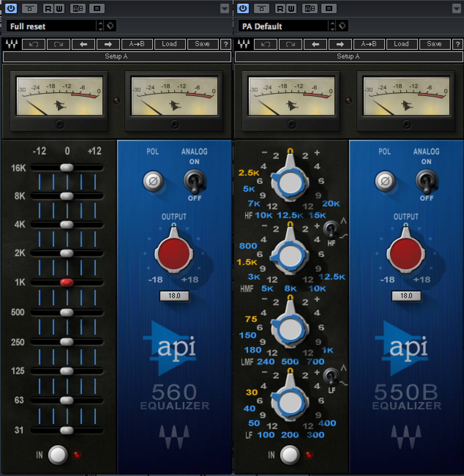
Task: Go to next preset on 550B toolbar
Action: tap(340, 44)
